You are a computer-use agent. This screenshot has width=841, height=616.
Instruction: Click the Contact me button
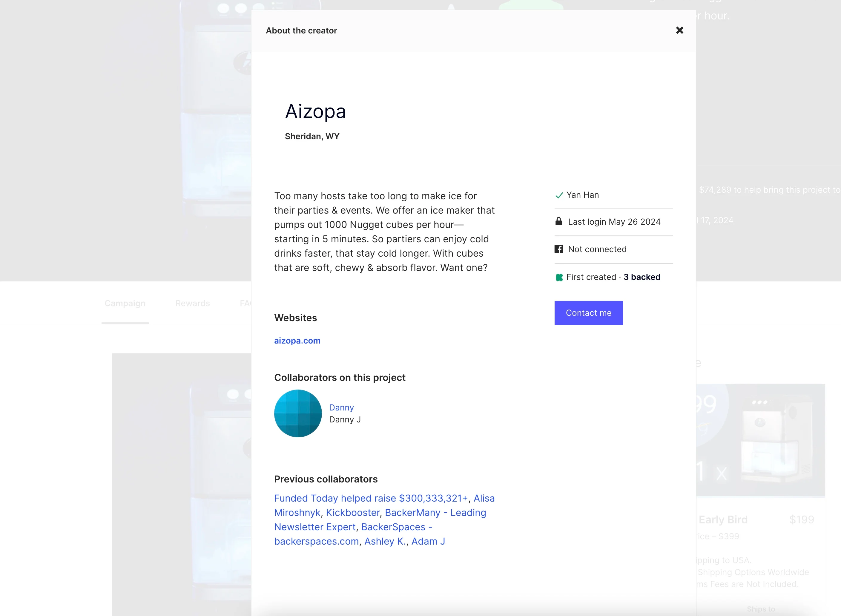point(588,313)
